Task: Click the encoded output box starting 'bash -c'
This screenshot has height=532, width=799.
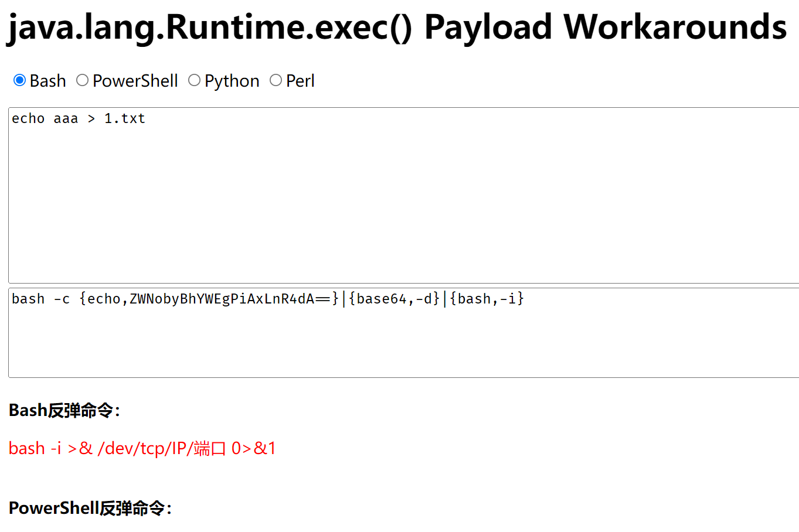Action: pyautogui.click(x=404, y=333)
